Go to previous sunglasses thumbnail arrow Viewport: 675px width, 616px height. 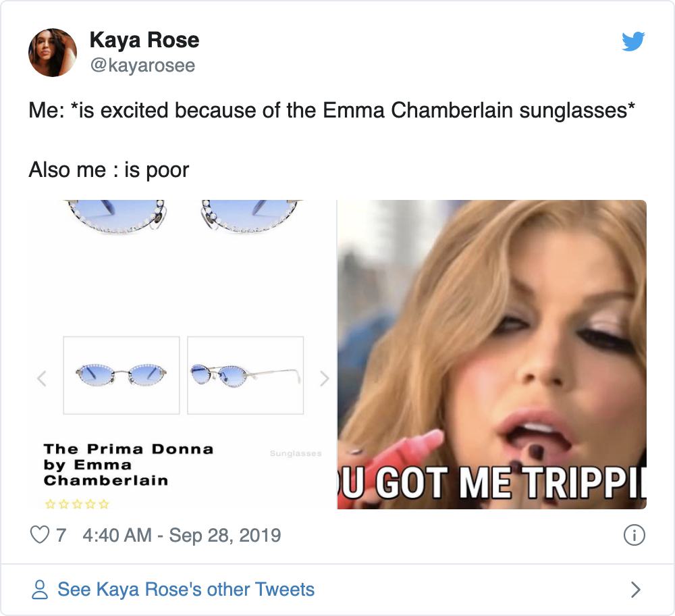[42, 378]
